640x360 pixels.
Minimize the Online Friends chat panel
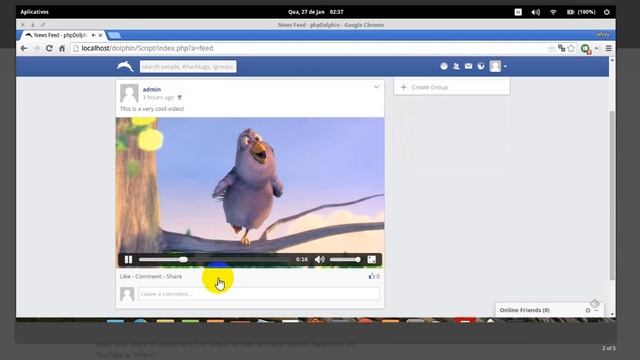click(596, 310)
